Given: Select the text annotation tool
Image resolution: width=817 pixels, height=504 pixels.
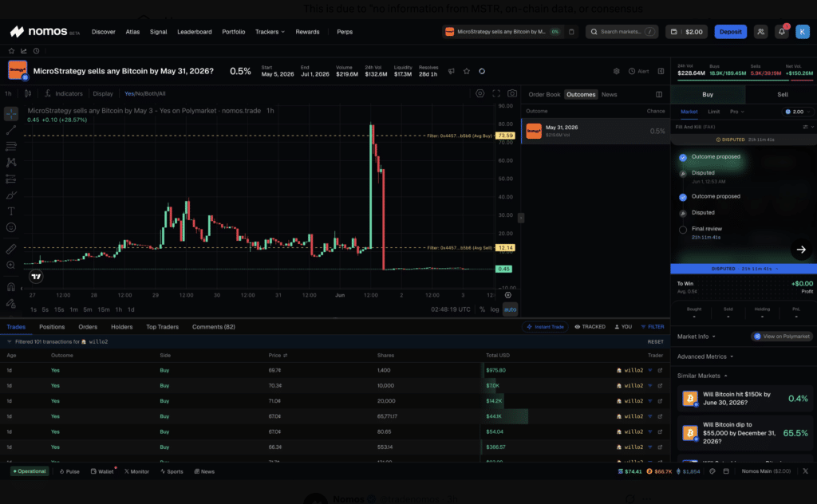Looking at the screenshot, I should (x=11, y=211).
